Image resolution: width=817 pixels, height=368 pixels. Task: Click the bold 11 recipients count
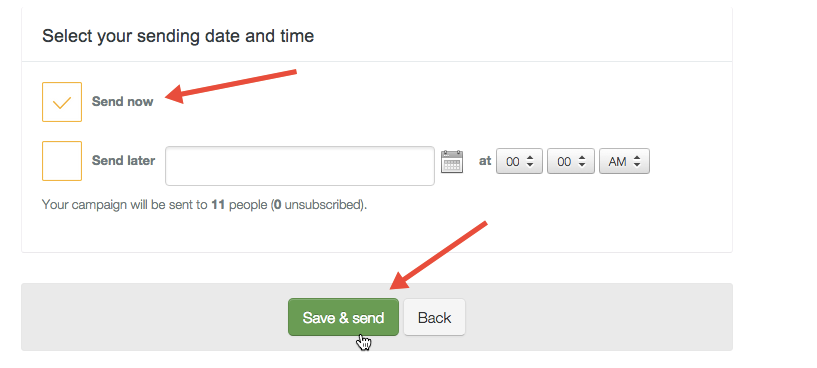[x=218, y=204]
